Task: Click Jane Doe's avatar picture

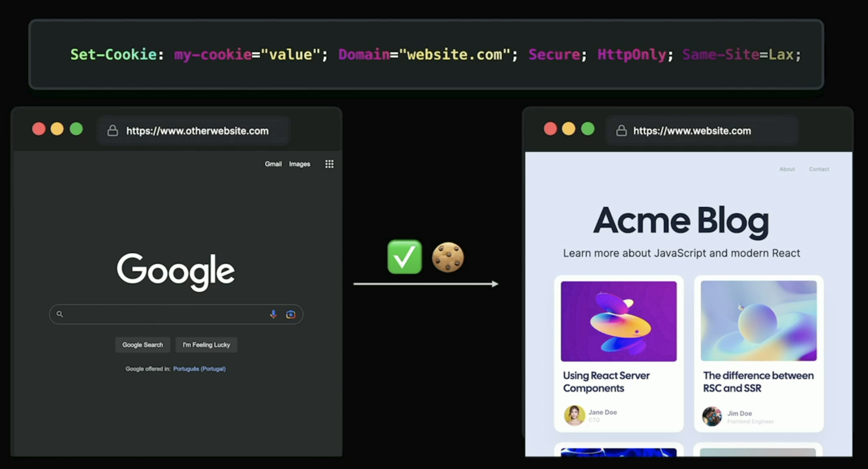Action: (x=574, y=415)
